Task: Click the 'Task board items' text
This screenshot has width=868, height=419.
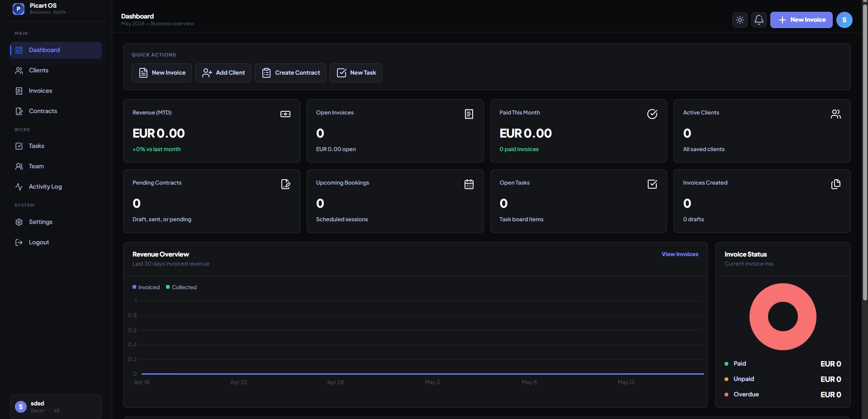Action: (521, 219)
